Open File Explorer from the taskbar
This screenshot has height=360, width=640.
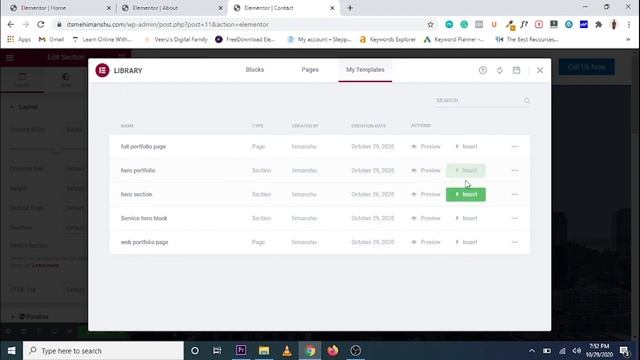coord(264,351)
